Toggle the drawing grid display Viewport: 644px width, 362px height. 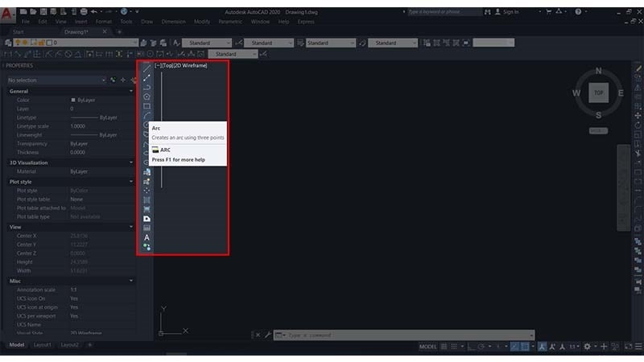coord(444,347)
